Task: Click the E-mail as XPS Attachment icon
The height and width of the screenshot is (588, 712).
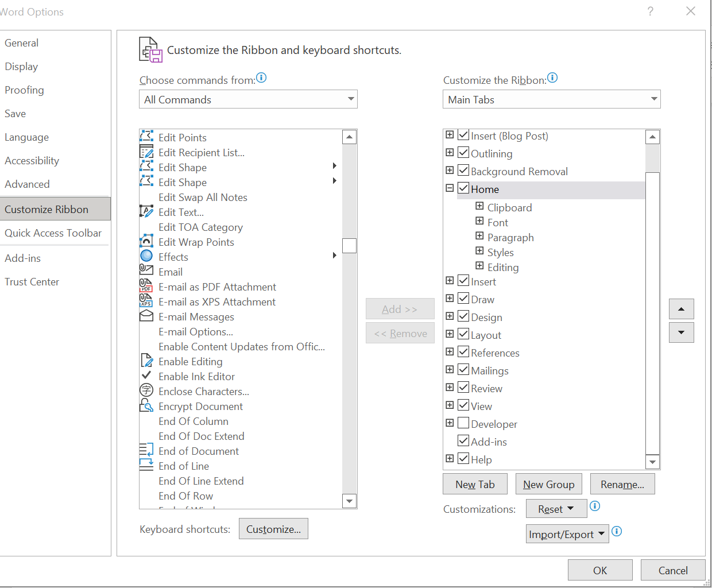Action: 146,301
